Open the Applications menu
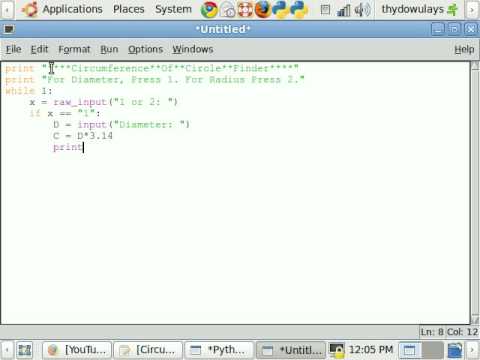Image resolution: width=480 pixels, height=360 pixels. 72,9
